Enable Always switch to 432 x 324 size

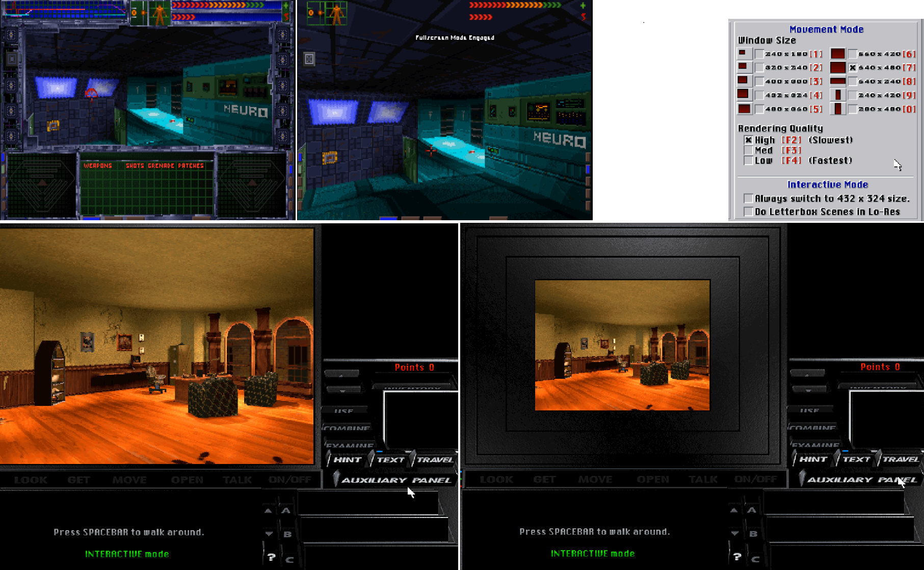point(748,199)
